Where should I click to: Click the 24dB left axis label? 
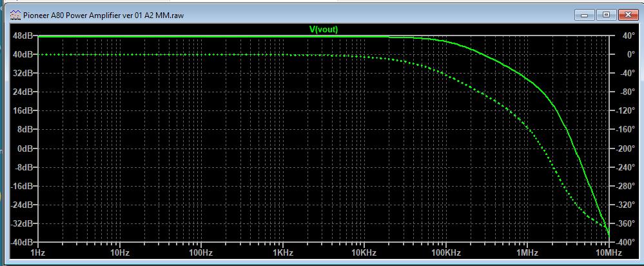tap(24, 92)
